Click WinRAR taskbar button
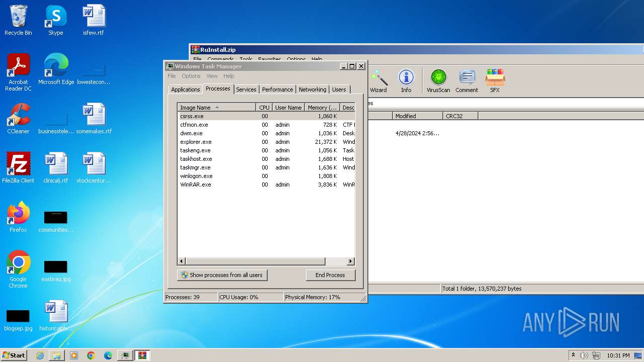 [x=142, y=355]
